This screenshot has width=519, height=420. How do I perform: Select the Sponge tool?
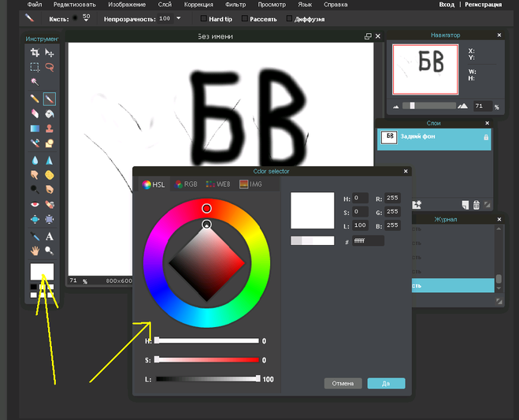[x=50, y=175]
